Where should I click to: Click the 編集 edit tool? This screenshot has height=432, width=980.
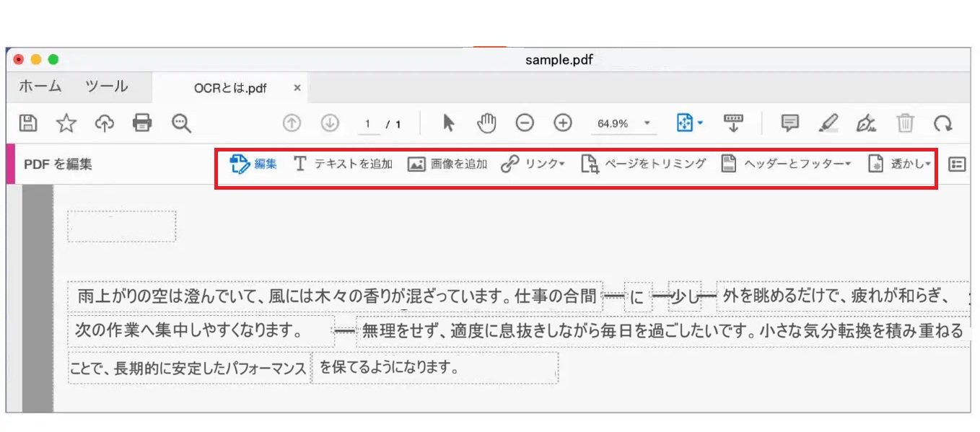tap(253, 164)
